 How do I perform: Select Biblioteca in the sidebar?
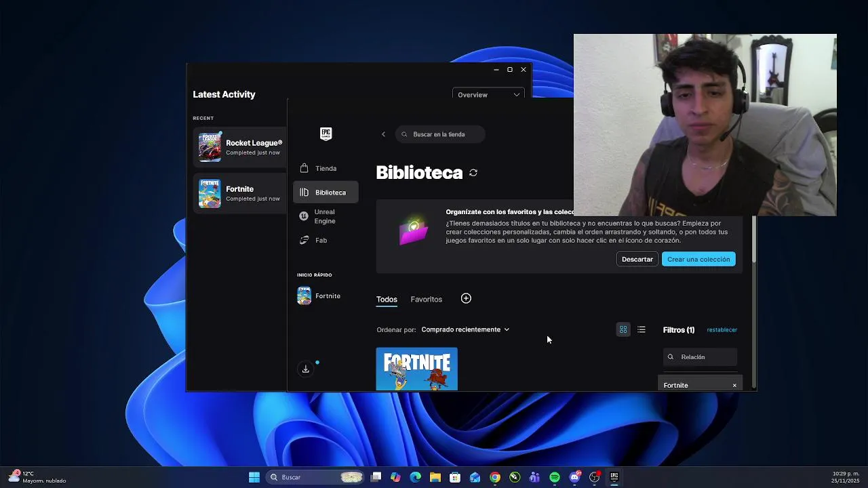click(325, 192)
